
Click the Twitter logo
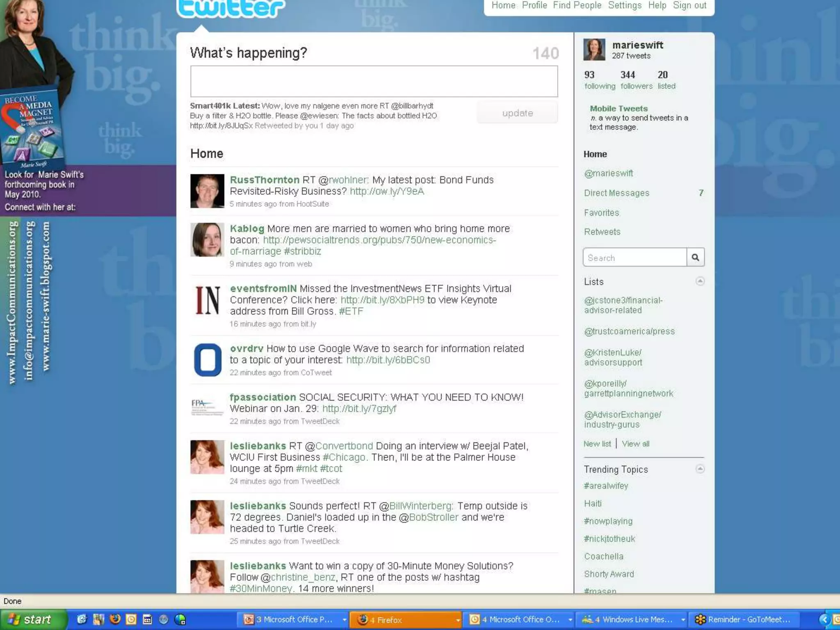point(231,8)
